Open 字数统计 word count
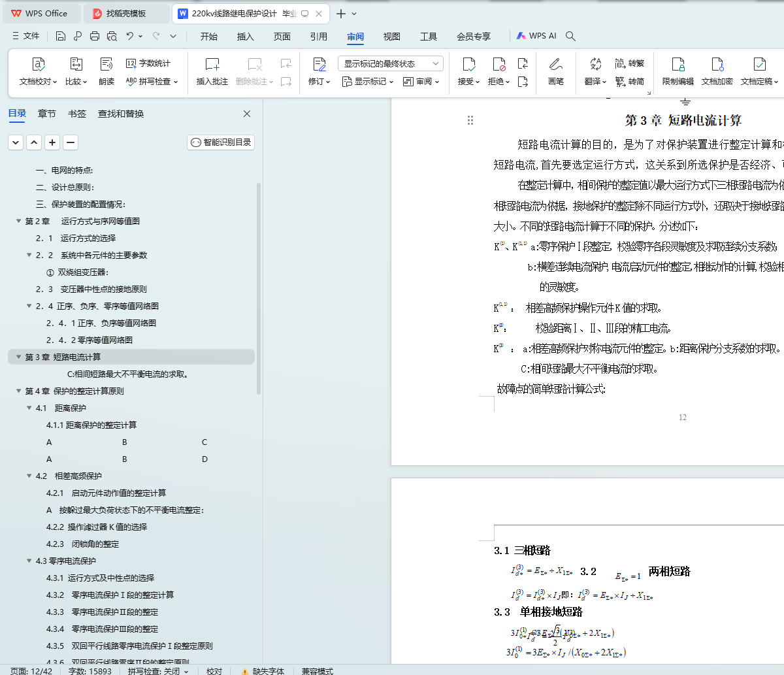The width and height of the screenshot is (784, 675). tap(148, 63)
